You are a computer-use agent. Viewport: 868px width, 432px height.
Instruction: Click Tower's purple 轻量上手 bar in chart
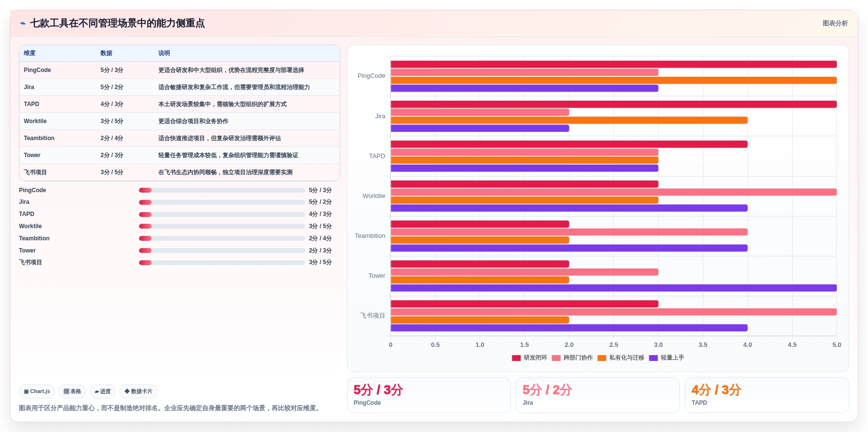[x=613, y=288]
